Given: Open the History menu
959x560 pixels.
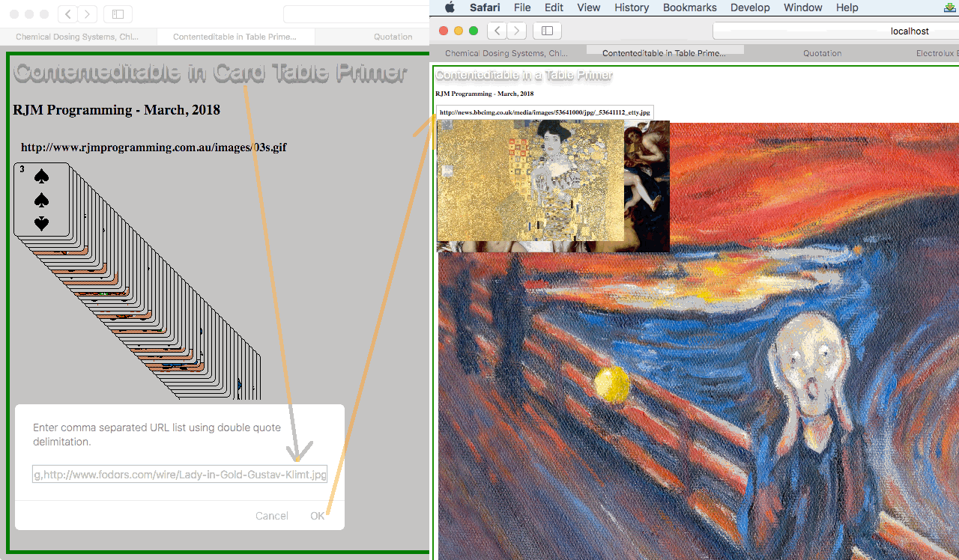Looking at the screenshot, I should coord(632,7).
